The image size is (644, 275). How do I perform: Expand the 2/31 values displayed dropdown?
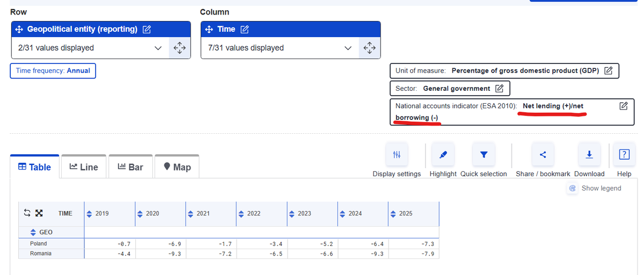(90, 48)
